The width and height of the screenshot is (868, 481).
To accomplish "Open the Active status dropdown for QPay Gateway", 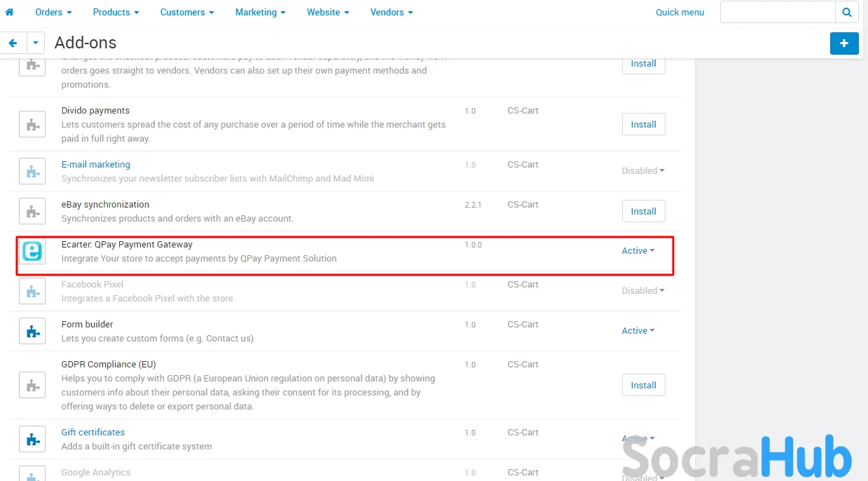I will pos(638,251).
